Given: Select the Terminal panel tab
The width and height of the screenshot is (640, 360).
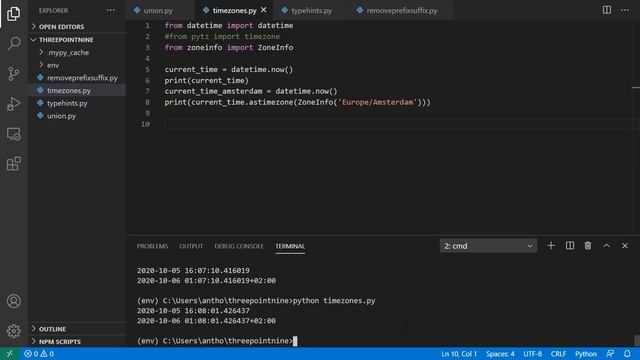Looking at the screenshot, I should [x=290, y=246].
